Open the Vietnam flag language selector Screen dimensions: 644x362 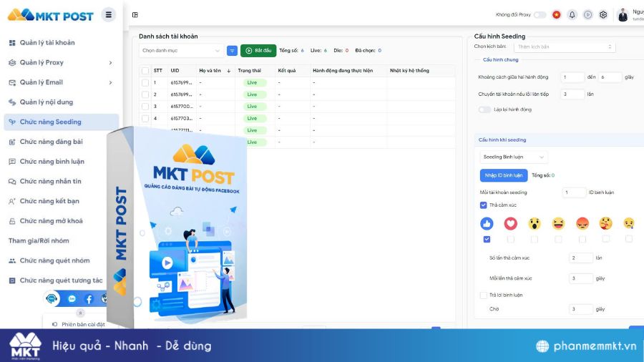click(556, 15)
